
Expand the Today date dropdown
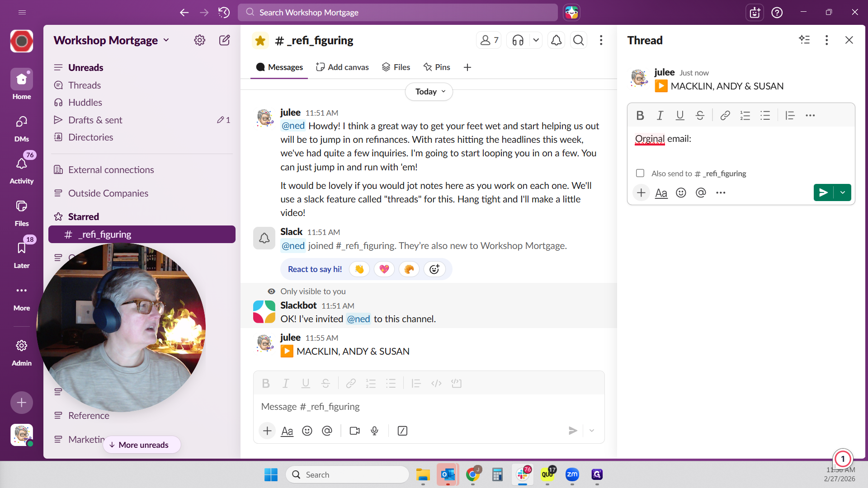[x=429, y=92]
